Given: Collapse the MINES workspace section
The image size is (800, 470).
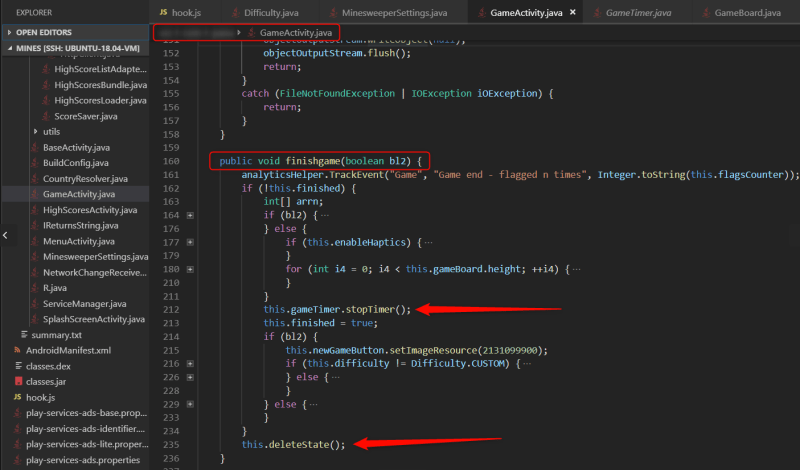Looking at the screenshot, I should [9, 48].
